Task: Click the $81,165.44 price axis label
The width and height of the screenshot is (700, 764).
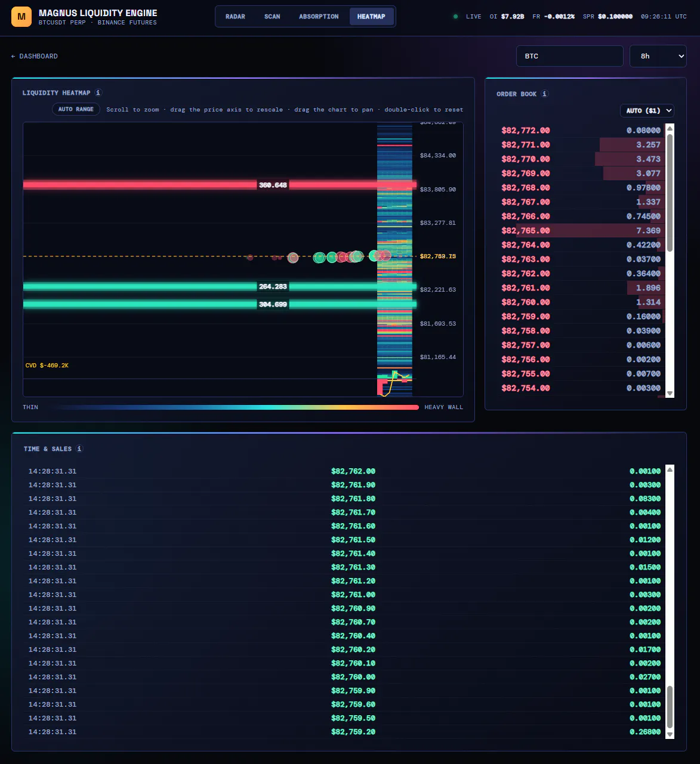Action: pos(437,357)
